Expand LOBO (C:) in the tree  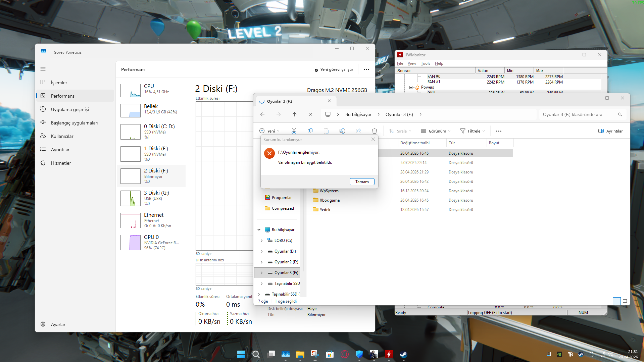coord(261,240)
